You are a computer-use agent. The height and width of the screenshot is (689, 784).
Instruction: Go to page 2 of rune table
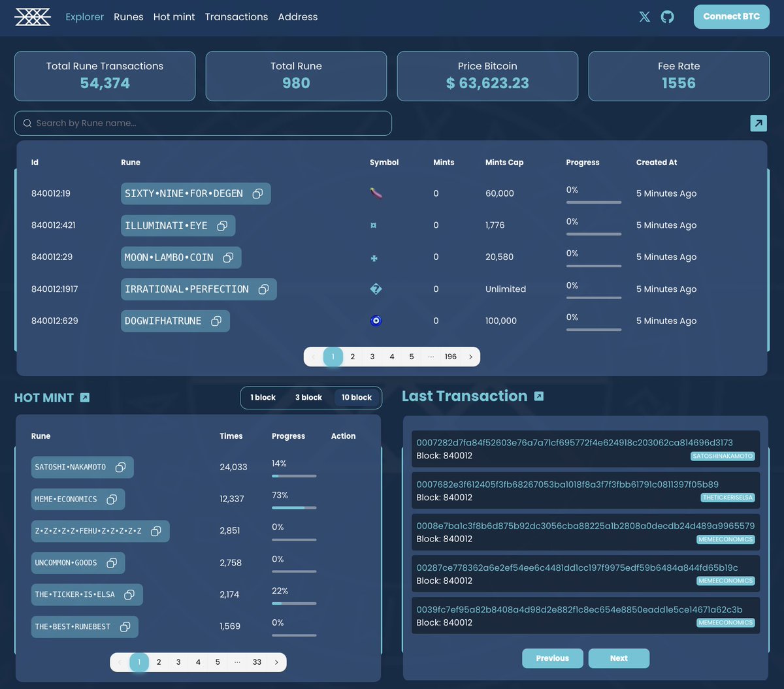pos(353,357)
